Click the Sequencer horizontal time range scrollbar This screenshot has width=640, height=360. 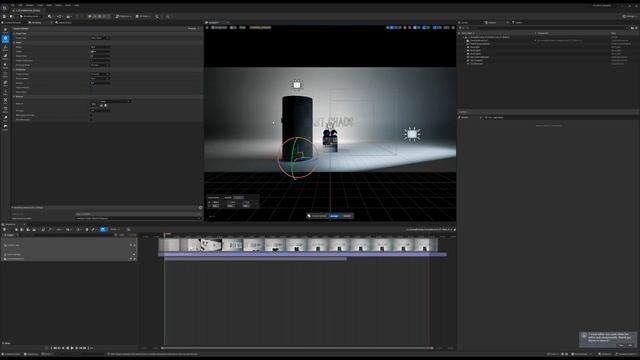tap(298, 348)
